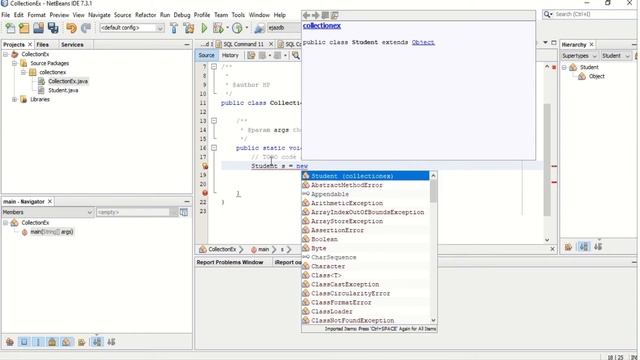
Task: Click the completion list scrollbar down arrow
Action: pyautogui.click(x=433, y=320)
